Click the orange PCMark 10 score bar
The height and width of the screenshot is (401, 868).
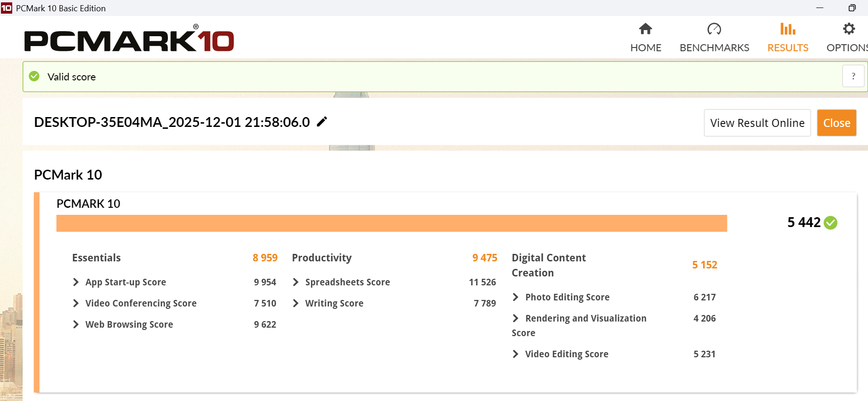tap(391, 223)
